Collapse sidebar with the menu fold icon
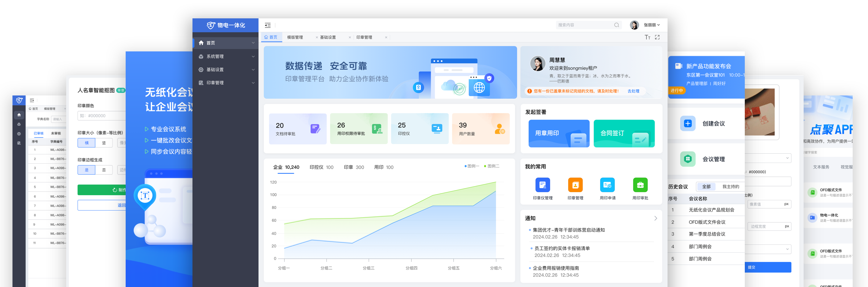The image size is (868, 287). click(x=268, y=25)
